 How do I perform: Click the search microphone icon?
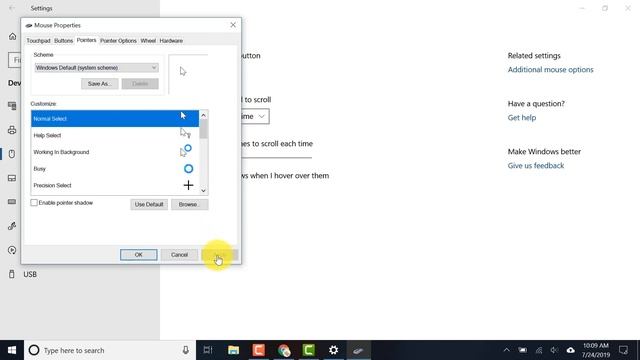(x=186, y=350)
